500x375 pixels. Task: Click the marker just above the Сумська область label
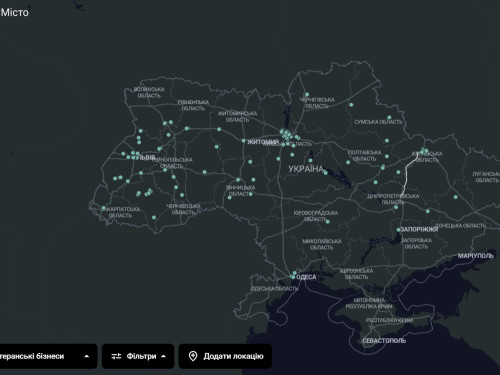point(389,117)
